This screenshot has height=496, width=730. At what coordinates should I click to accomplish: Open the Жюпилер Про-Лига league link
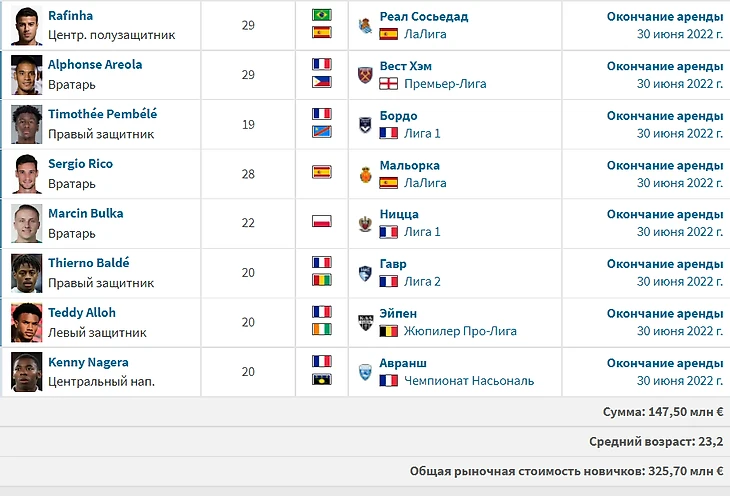click(x=459, y=331)
